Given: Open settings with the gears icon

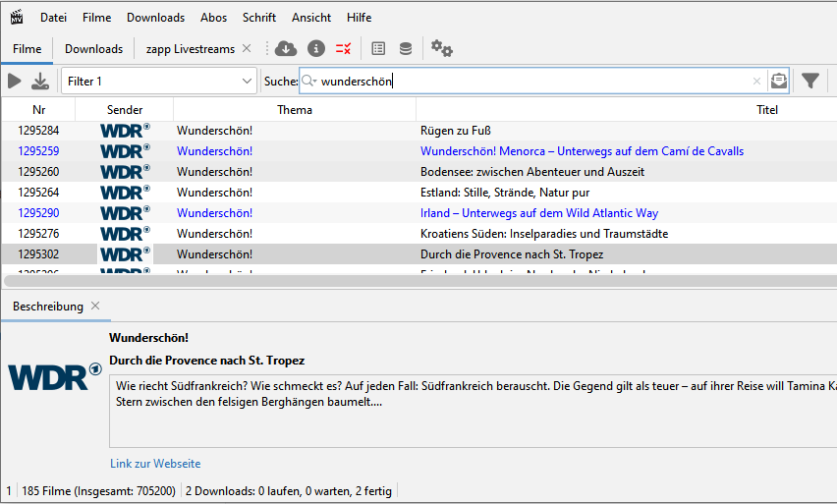Looking at the screenshot, I should 441,48.
